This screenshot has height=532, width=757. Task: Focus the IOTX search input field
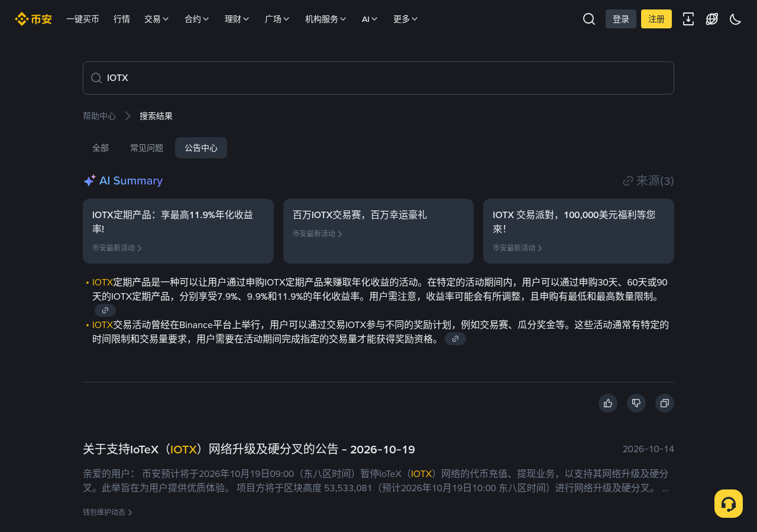point(378,78)
